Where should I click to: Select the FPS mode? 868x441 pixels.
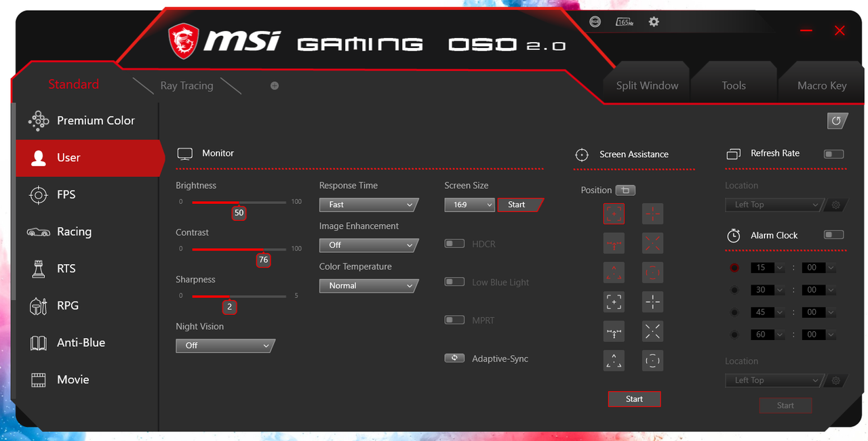[87, 195]
